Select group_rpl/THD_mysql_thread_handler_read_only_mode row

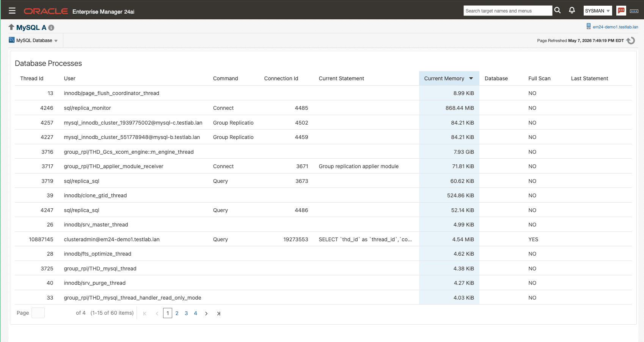click(x=323, y=298)
